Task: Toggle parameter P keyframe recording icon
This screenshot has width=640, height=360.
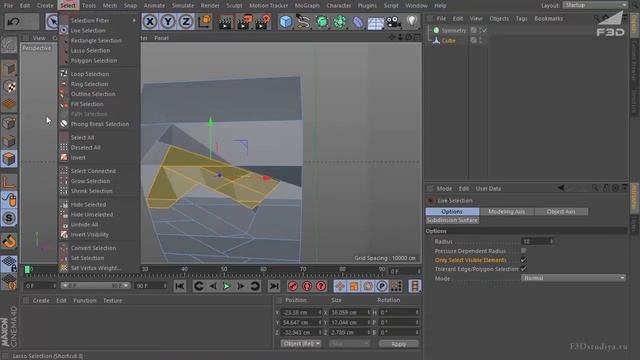Action: (x=382, y=286)
